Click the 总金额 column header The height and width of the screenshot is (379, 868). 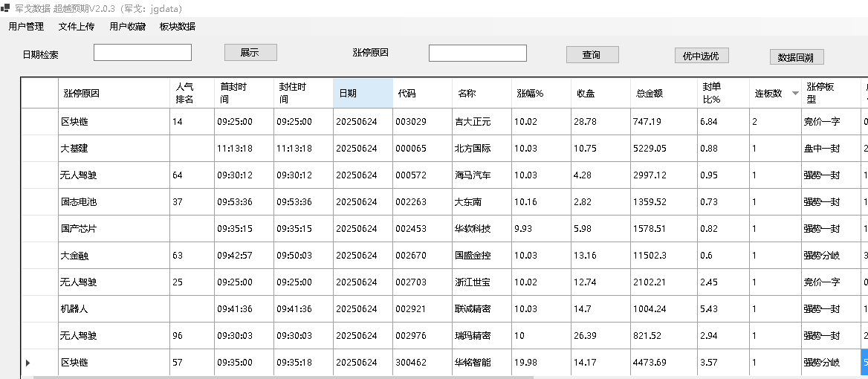tap(664, 93)
